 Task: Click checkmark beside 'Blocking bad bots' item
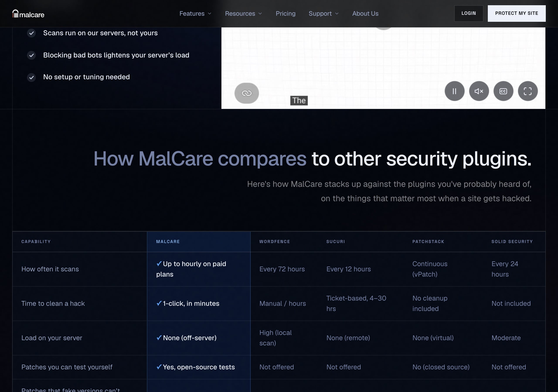31,55
